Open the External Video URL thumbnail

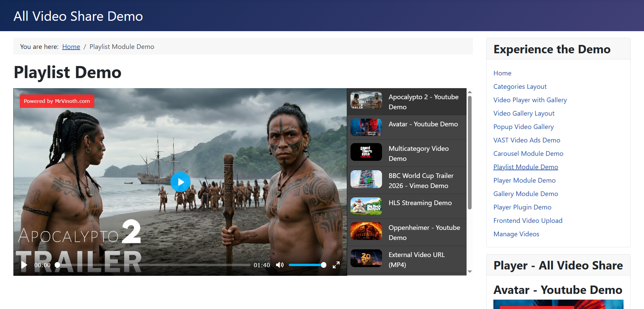pyautogui.click(x=366, y=258)
